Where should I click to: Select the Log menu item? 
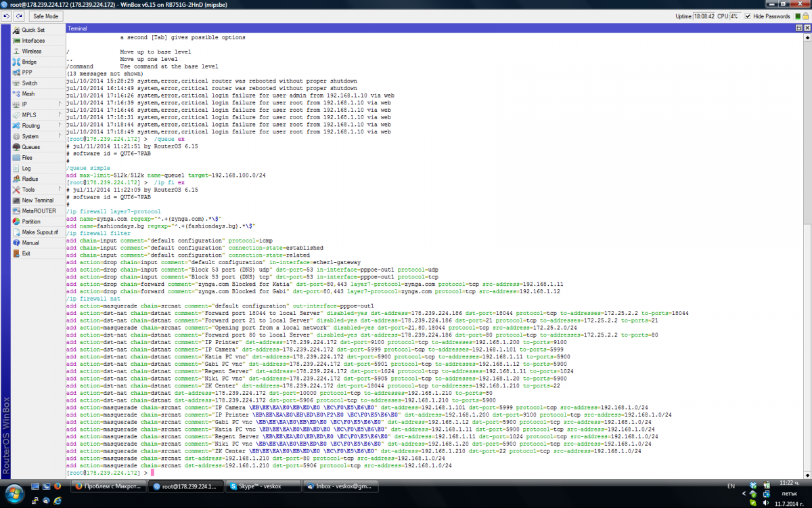coord(26,168)
